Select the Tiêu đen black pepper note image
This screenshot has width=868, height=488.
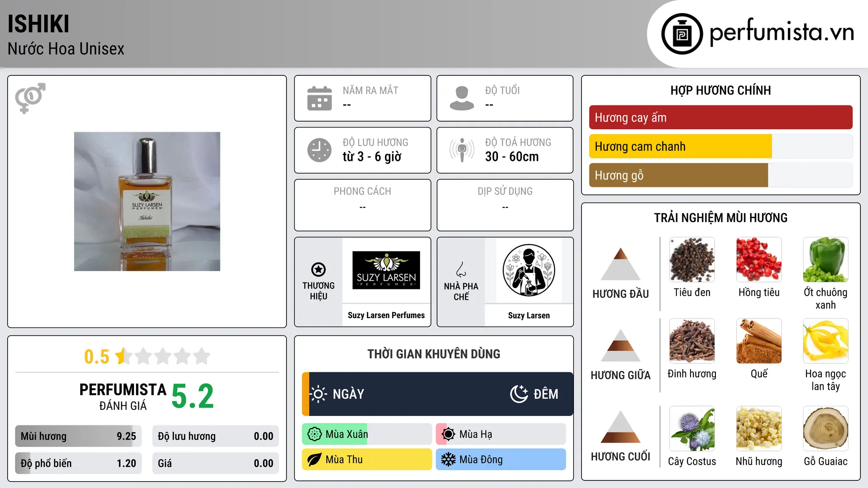pyautogui.click(x=692, y=260)
